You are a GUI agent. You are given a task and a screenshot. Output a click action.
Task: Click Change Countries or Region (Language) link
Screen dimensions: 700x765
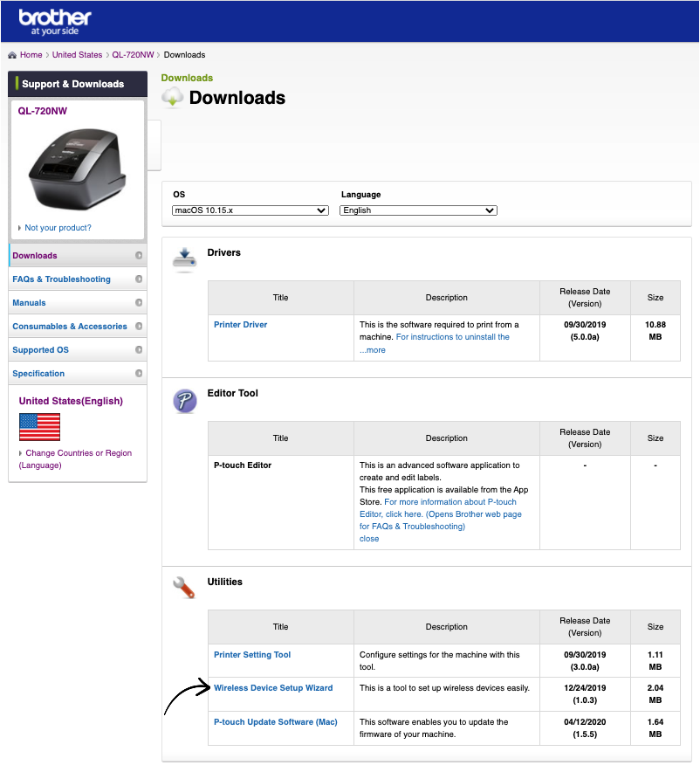(x=75, y=459)
